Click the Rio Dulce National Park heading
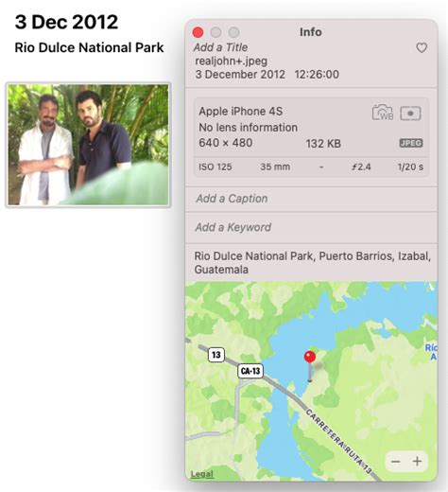 point(89,47)
